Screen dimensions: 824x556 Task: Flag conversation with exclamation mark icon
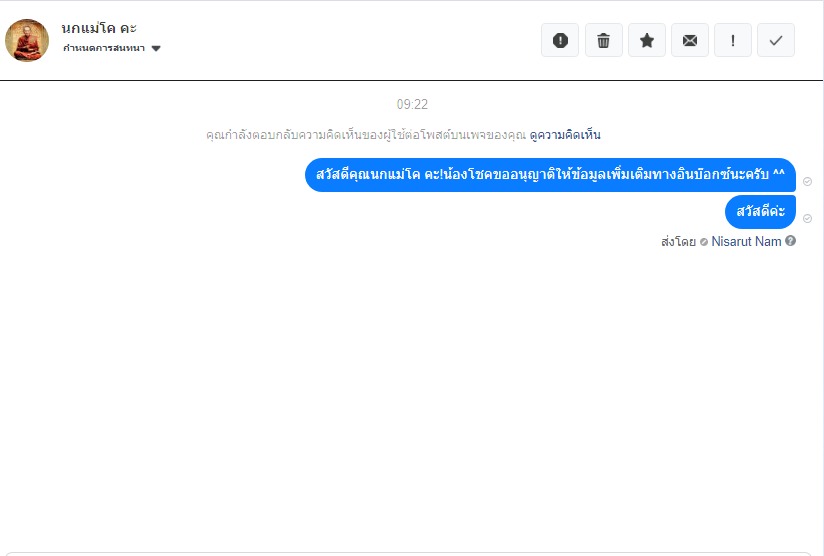[x=733, y=40]
